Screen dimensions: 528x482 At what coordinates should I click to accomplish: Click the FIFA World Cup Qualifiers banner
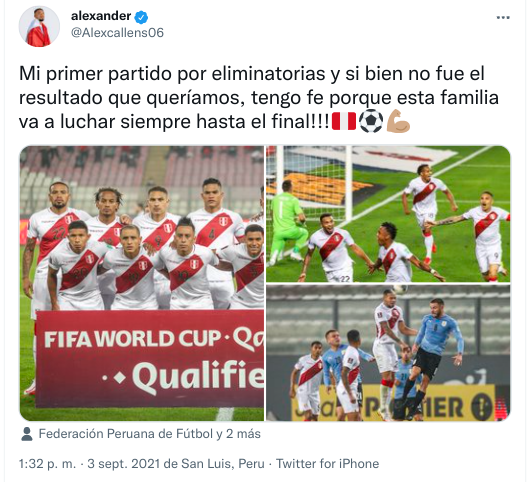[150, 358]
